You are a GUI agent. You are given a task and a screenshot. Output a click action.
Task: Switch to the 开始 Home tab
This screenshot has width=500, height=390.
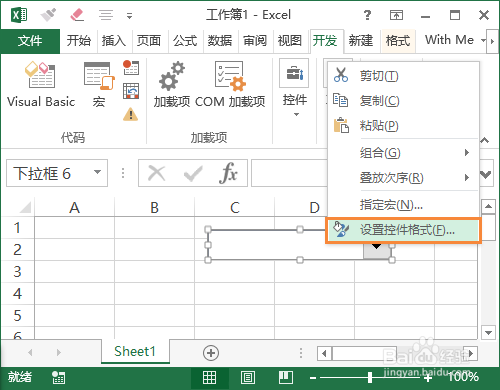79,41
